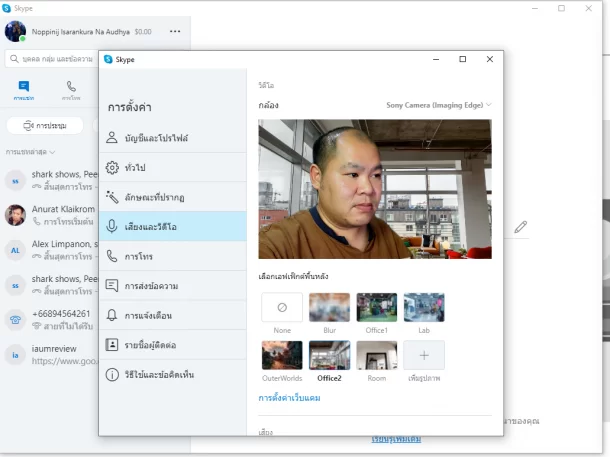The image size is (610, 457).
Task: Open the iaumreview conversation
Action: [x=50, y=355]
